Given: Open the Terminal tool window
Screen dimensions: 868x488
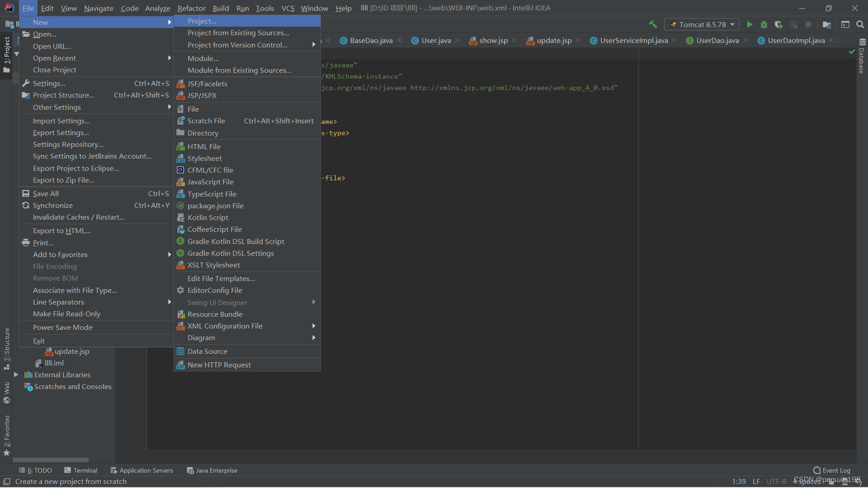Looking at the screenshot, I should tap(81, 470).
